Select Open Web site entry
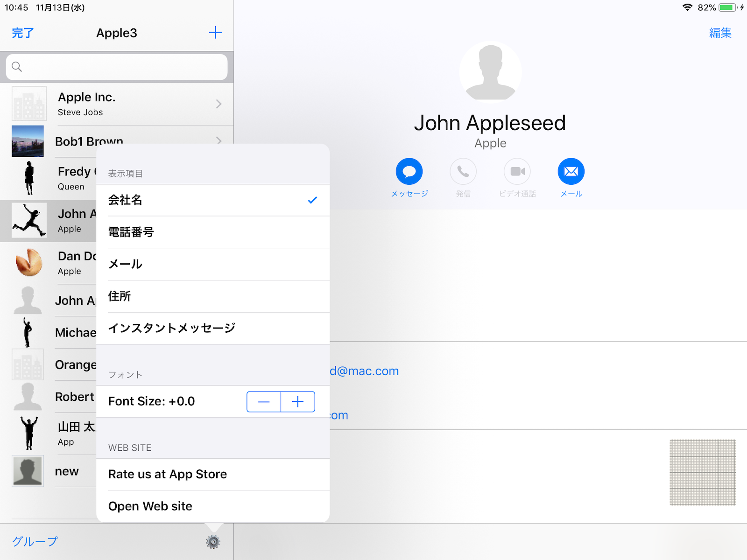Viewport: 747px width, 560px height. (213, 506)
